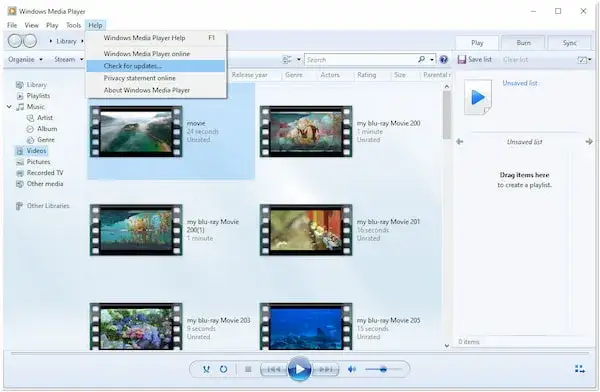Click Other Libraries in the sidebar

[x=42, y=206]
